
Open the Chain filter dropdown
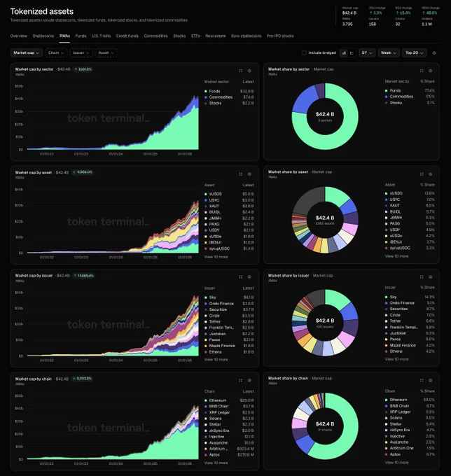(56, 52)
